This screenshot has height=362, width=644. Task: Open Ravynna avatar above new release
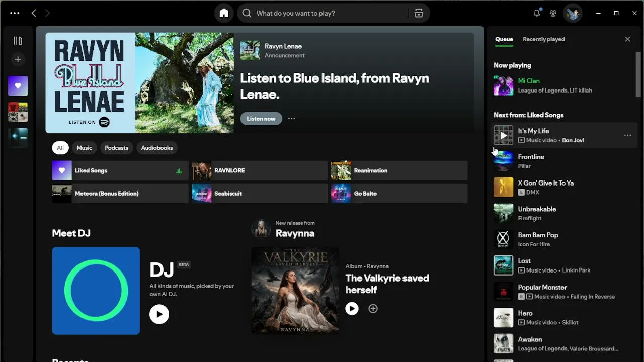point(261,229)
